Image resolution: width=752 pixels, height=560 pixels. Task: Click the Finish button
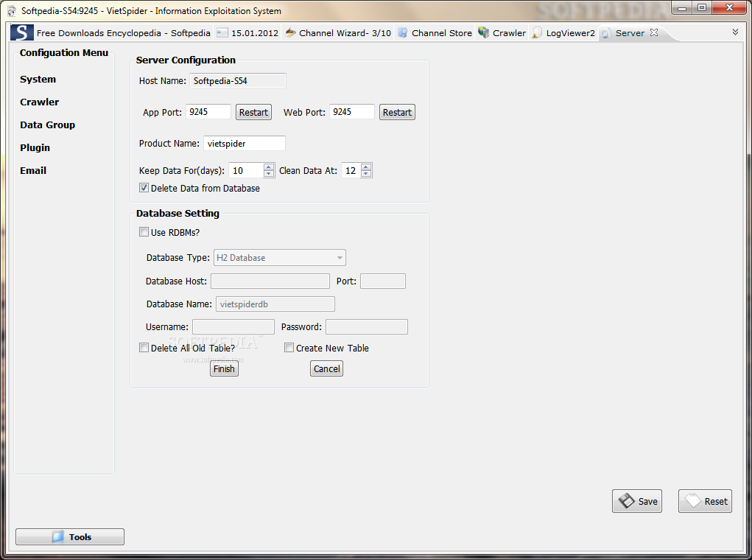click(x=224, y=368)
